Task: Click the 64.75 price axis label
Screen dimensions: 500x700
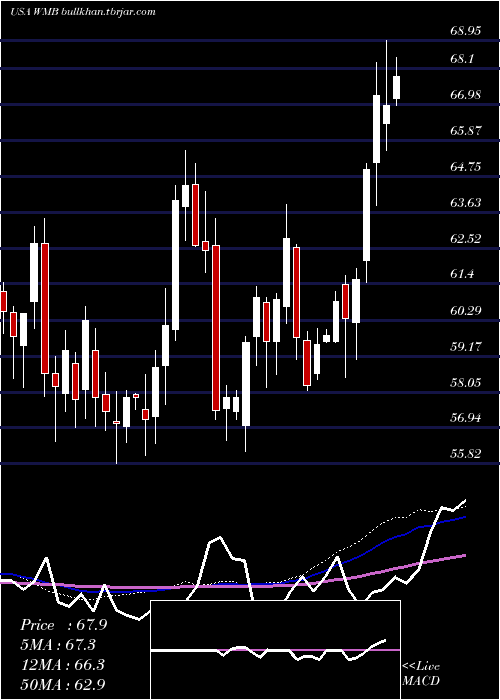Action: [466, 167]
